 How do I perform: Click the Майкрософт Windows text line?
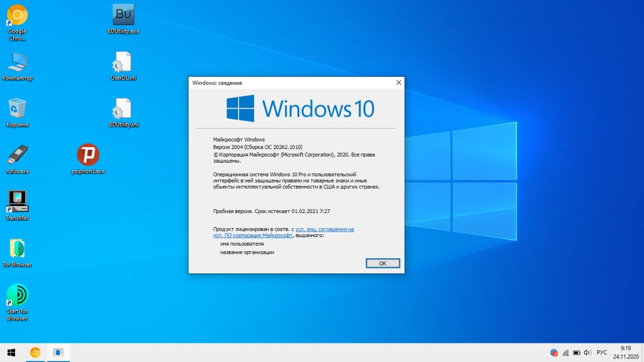coord(239,139)
